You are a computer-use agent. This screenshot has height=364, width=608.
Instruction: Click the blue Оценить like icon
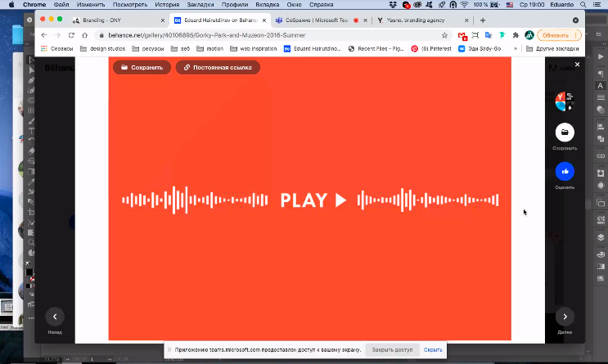[x=565, y=172]
